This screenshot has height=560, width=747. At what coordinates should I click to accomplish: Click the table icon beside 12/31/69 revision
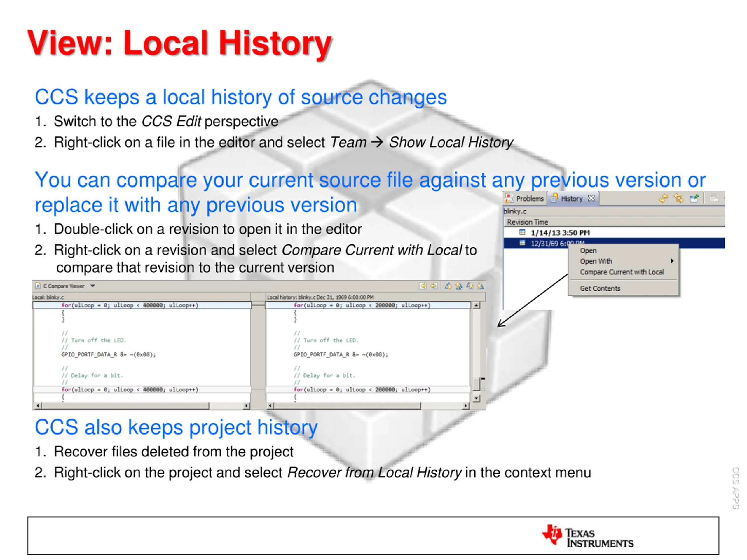522,243
